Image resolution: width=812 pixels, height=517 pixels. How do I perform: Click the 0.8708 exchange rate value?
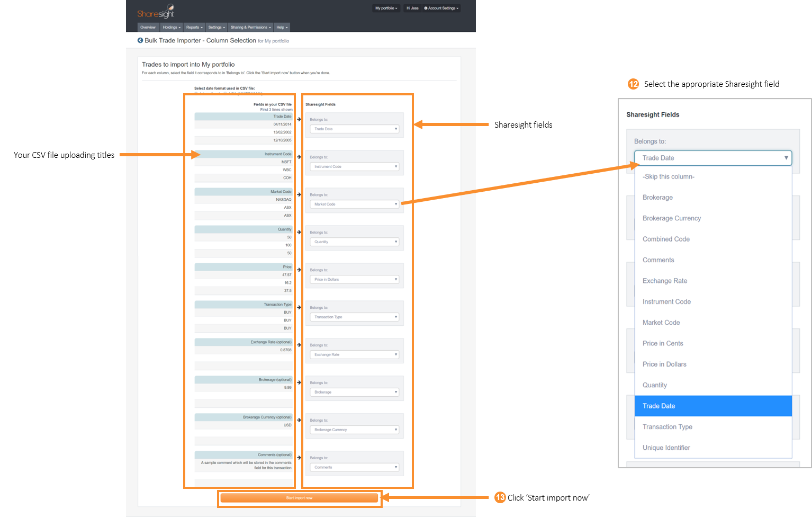286,350
